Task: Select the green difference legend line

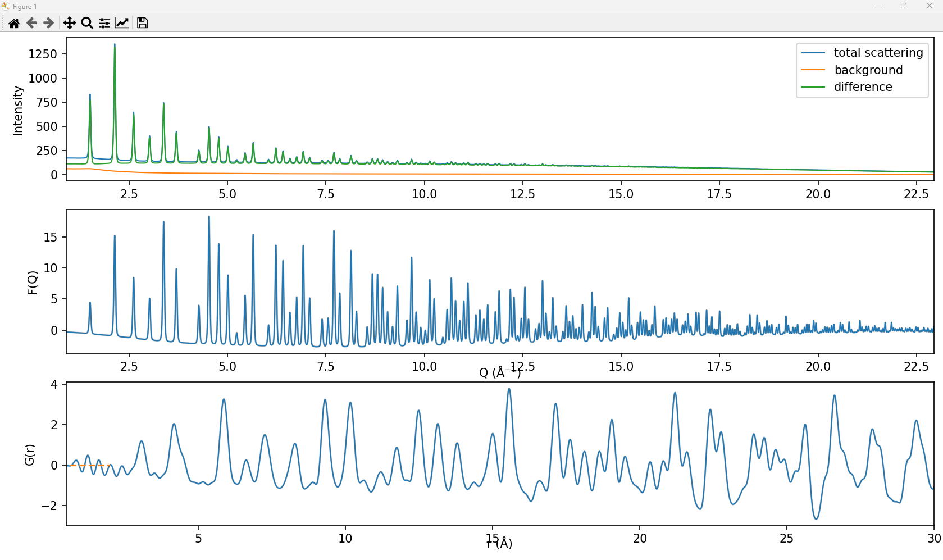Action: pos(813,87)
